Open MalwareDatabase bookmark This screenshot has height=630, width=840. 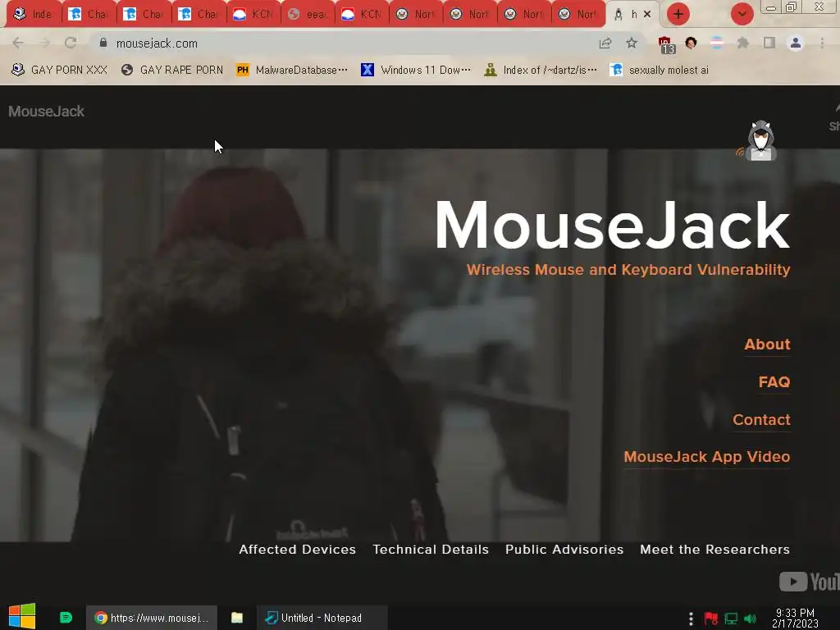[x=292, y=70]
